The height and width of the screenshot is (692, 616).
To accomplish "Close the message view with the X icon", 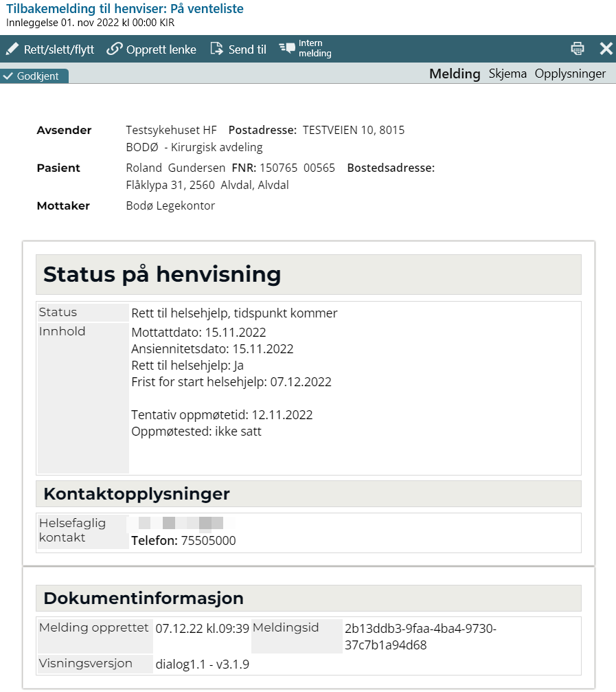I will (x=606, y=48).
